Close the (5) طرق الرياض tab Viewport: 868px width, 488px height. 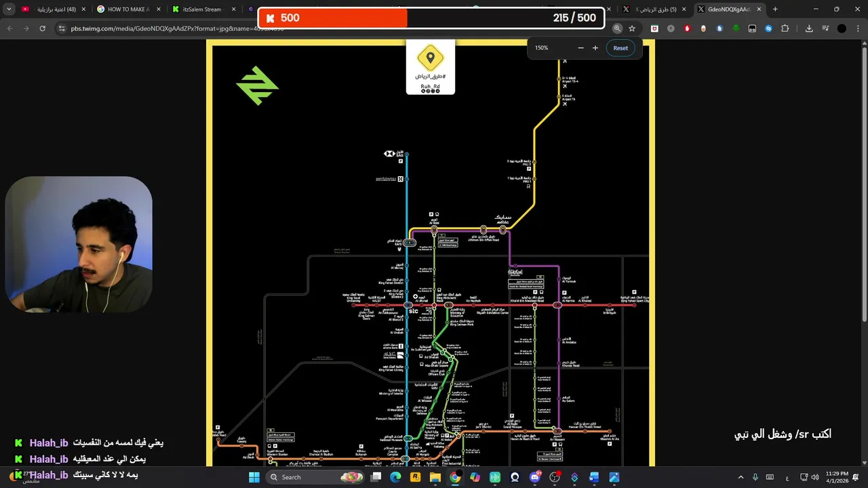coord(684,9)
